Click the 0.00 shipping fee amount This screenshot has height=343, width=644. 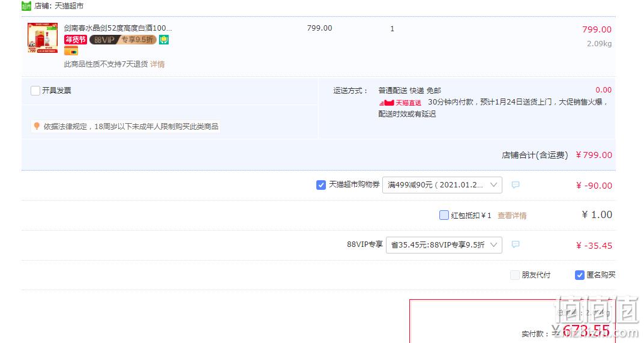tap(603, 90)
